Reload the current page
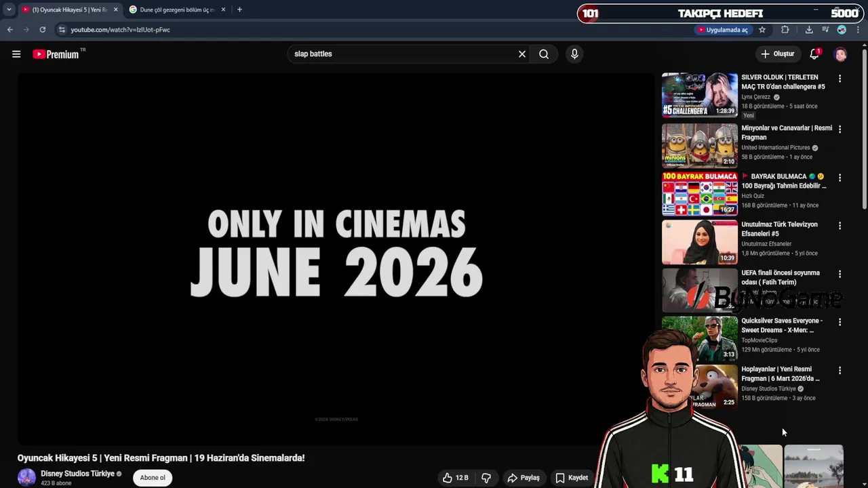The image size is (868, 488). pos(42,30)
